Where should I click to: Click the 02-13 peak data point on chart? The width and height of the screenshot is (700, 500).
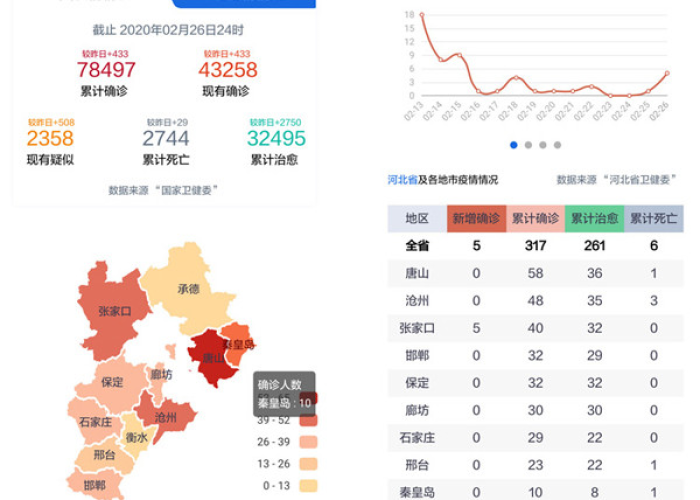coord(421,15)
